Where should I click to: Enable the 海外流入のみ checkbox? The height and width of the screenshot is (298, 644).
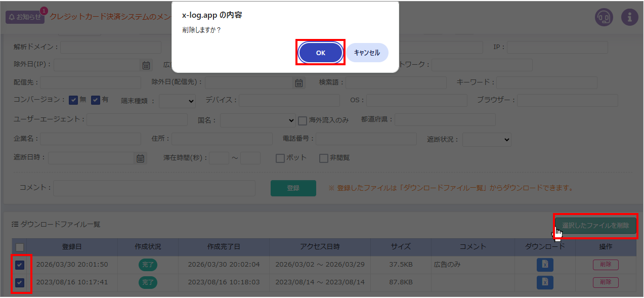(x=302, y=120)
